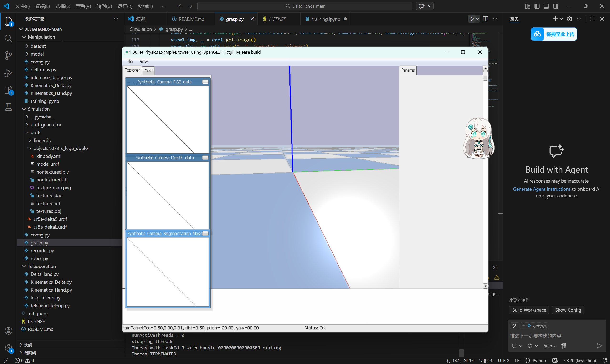
Task: Click the split editor right icon
Action: point(485,19)
